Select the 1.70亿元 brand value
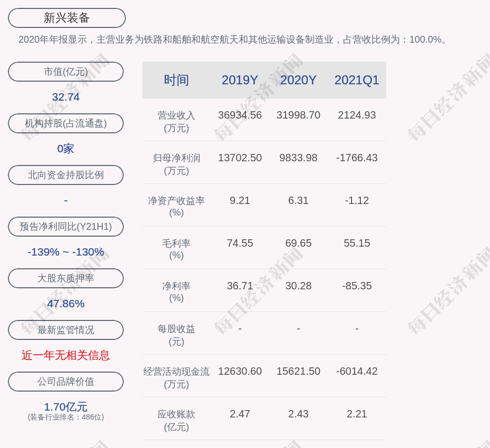 (x=66, y=407)
